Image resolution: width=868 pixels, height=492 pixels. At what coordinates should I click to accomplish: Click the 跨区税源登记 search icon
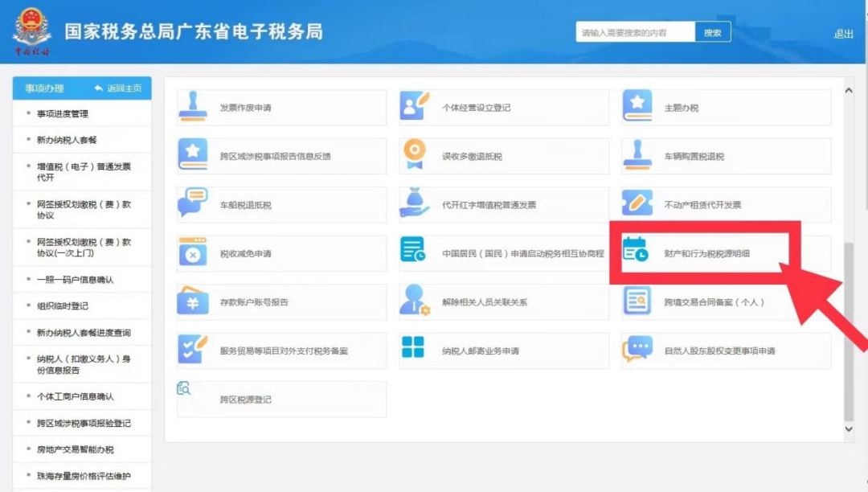click(184, 388)
